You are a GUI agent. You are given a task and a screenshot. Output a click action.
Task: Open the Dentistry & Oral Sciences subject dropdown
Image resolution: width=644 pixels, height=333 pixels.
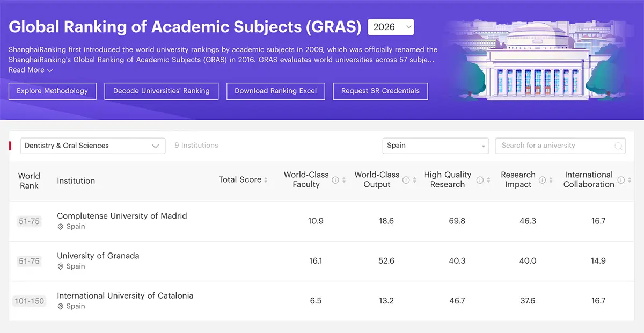(x=92, y=146)
